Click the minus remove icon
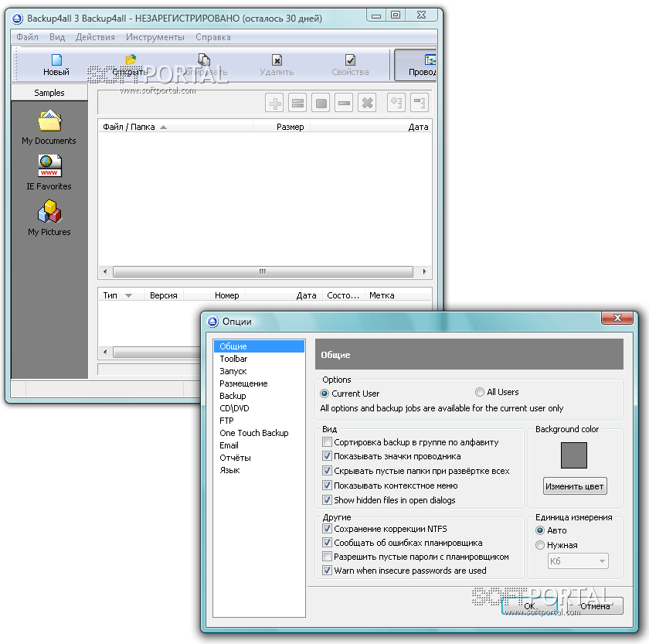The image size is (649, 644). coord(344,103)
